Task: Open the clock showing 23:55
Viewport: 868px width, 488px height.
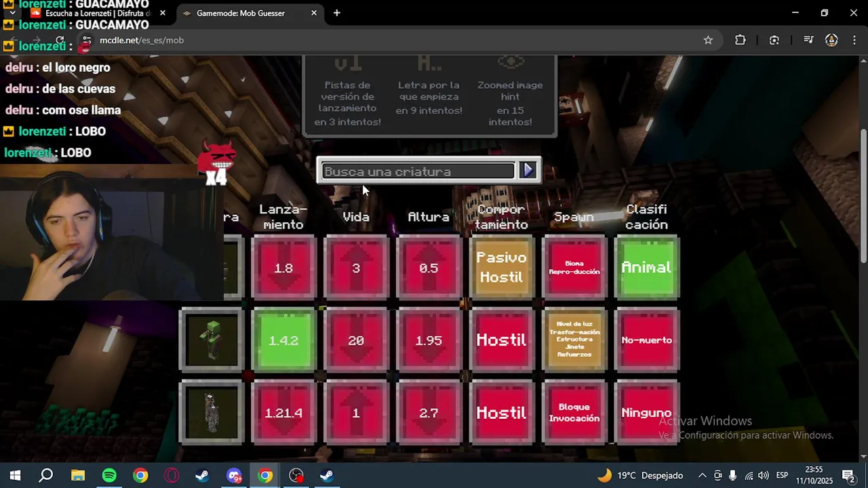Action: click(x=814, y=476)
